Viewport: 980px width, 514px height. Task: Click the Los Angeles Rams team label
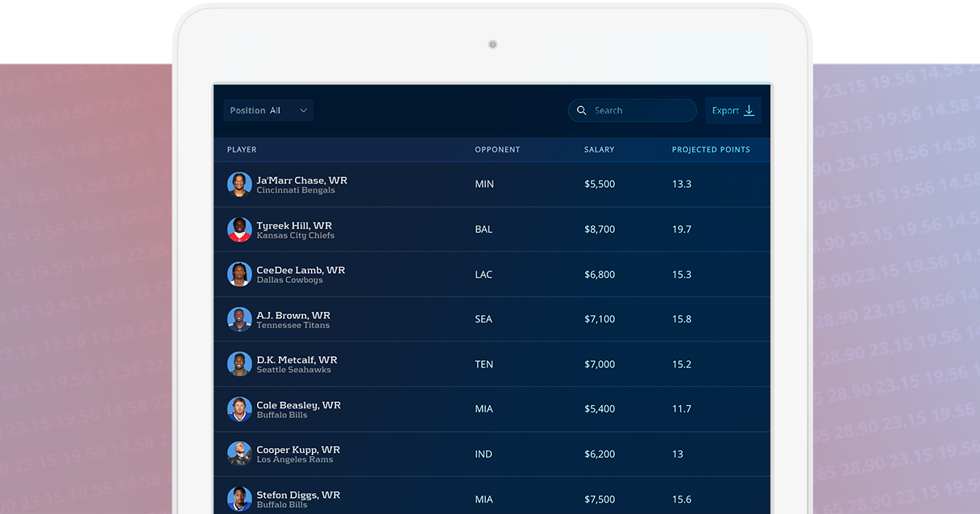tap(294, 460)
